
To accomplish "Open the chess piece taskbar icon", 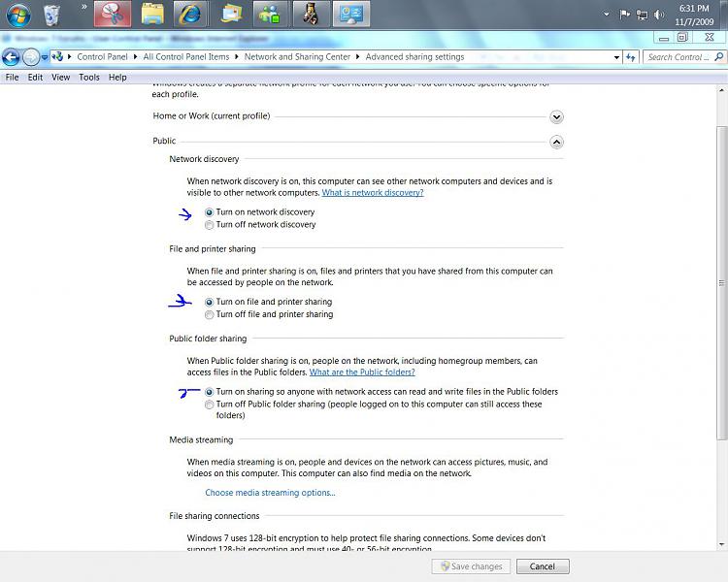I will click(311, 14).
